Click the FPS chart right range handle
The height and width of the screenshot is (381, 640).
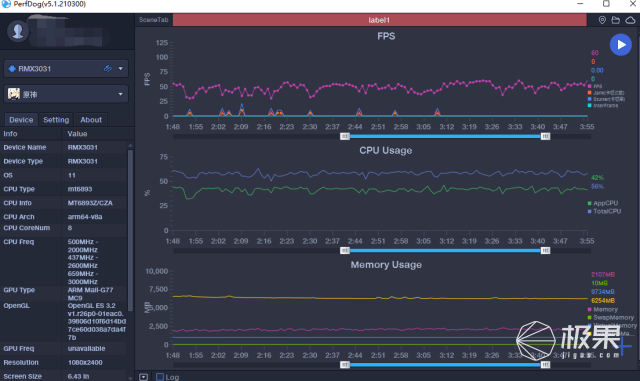(545, 136)
